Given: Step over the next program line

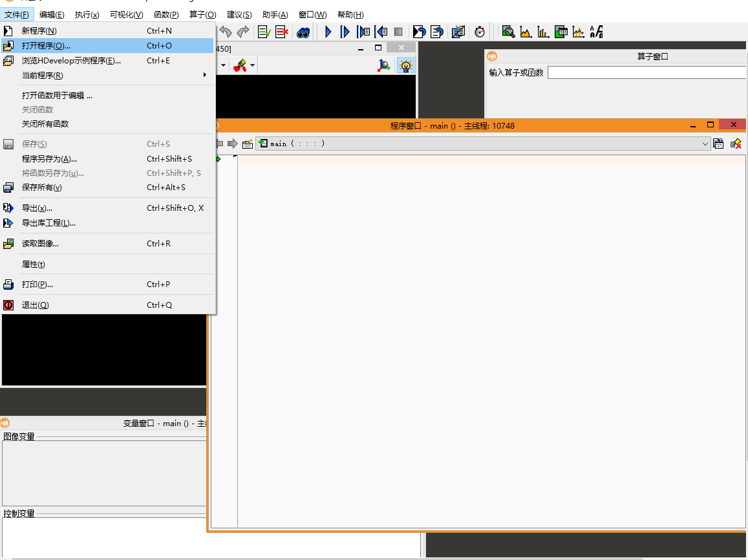Looking at the screenshot, I should click(x=363, y=32).
